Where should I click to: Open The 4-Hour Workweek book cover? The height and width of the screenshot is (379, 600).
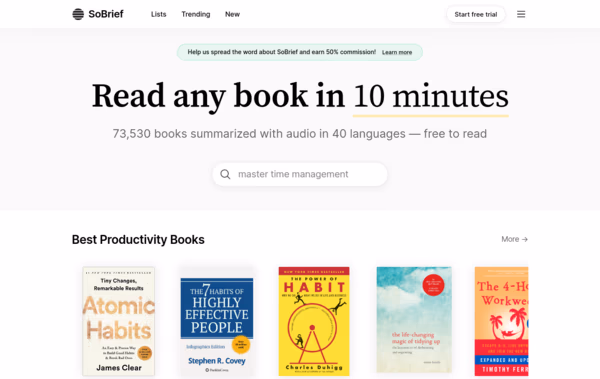tap(501, 321)
